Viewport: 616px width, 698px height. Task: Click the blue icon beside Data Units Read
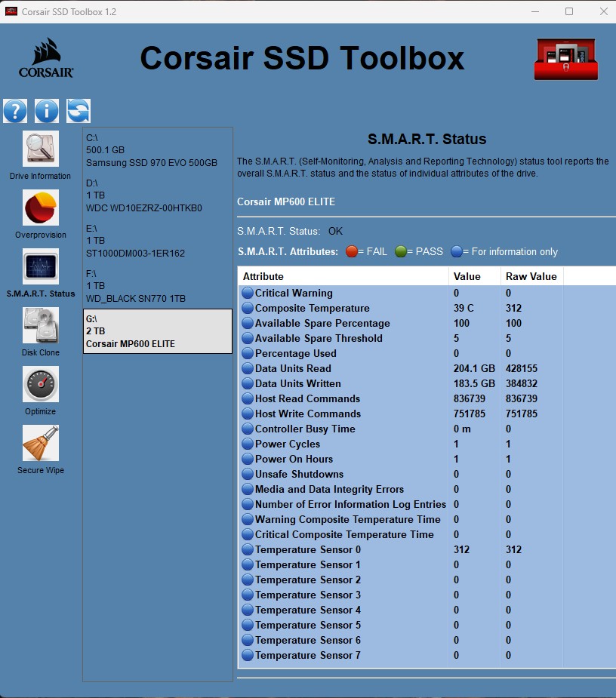pyautogui.click(x=248, y=368)
